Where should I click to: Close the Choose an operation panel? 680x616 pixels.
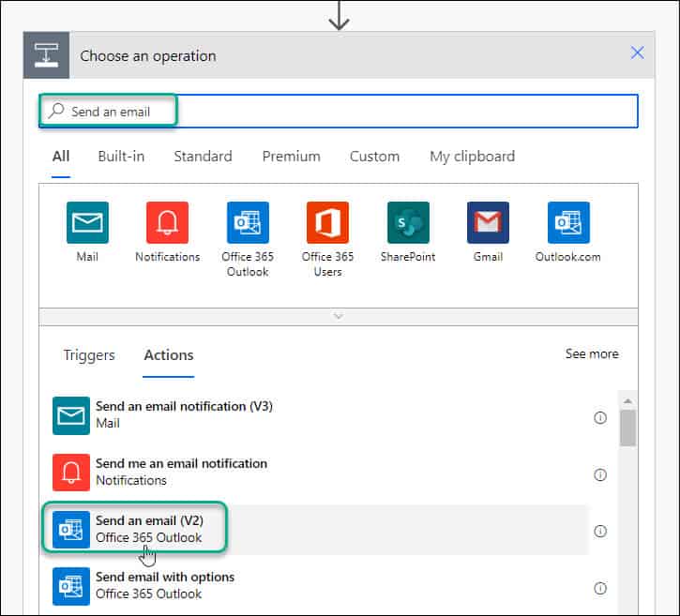(637, 53)
